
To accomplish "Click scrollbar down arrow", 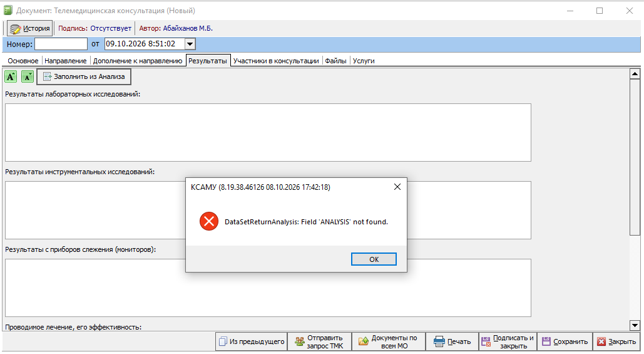I will (x=635, y=326).
